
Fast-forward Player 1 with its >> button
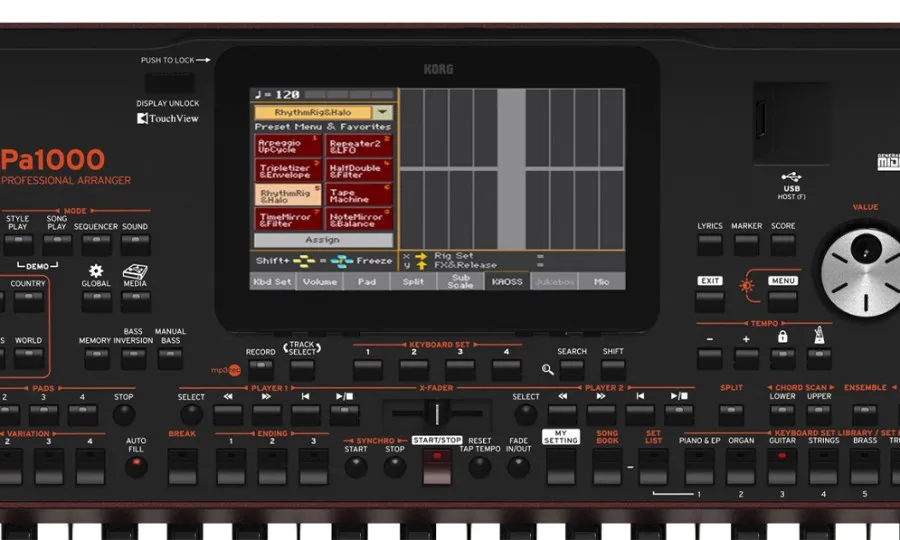point(267,414)
